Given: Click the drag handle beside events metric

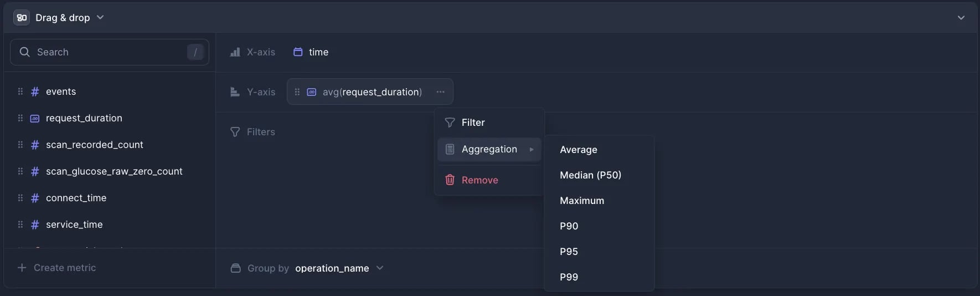Looking at the screenshot, I should [20, 91].
